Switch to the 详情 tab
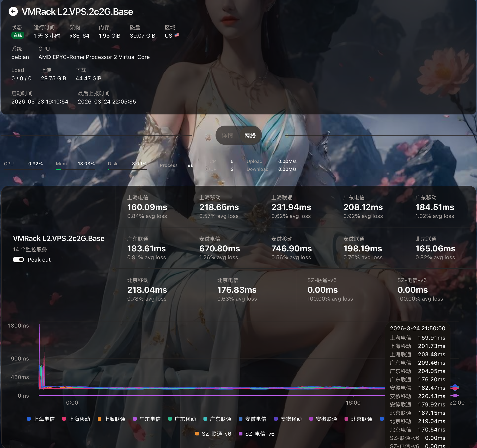This screenshot has height=448, width=477. click(227, 135)
